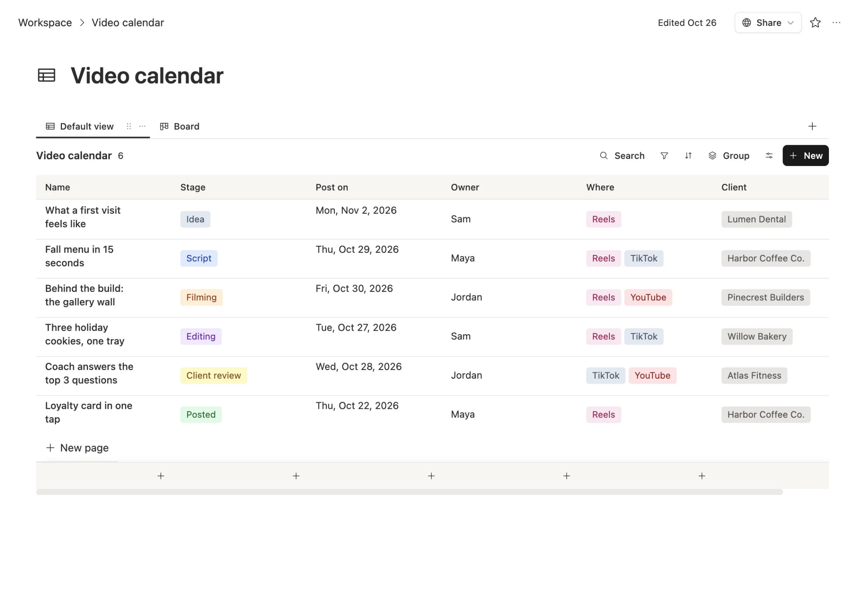Click Pinecrest Builders client tag

pos(766,298)
